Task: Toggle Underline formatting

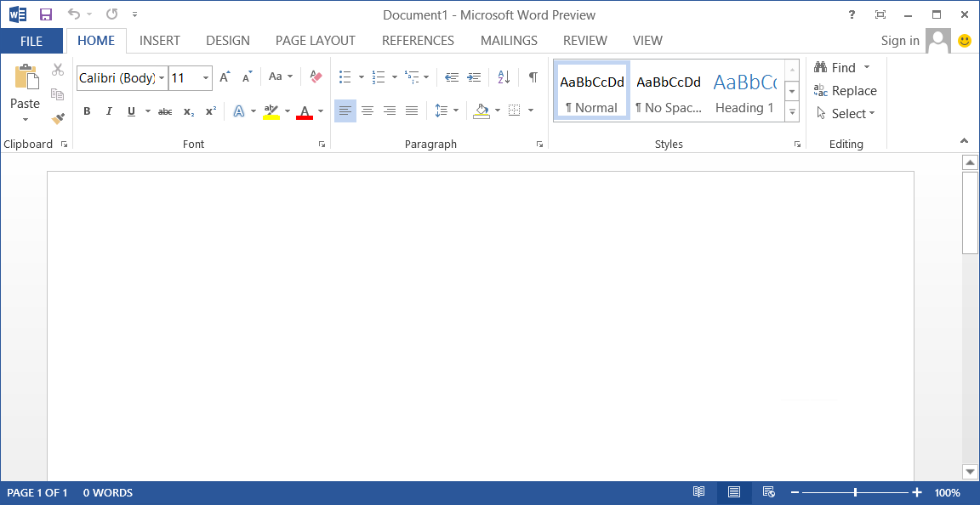Action: click(131, 111)
